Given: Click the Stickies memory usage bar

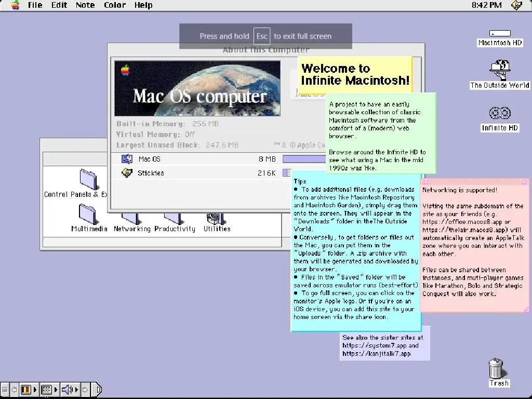Looking at the screenshot, I should pos(287,173).
